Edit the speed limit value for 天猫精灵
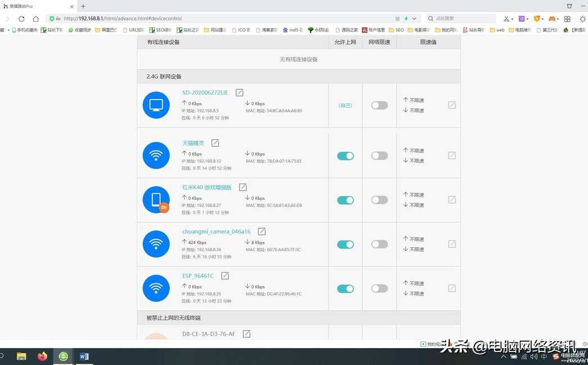The height and width of the screenshot is (365, 588). 452,155
